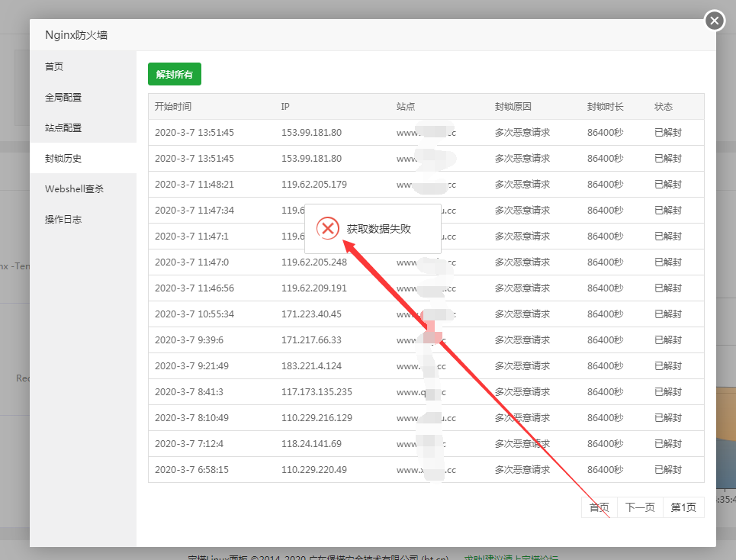Click the 第1页 page indicator
736x560 pixels.
click(683, 507)
